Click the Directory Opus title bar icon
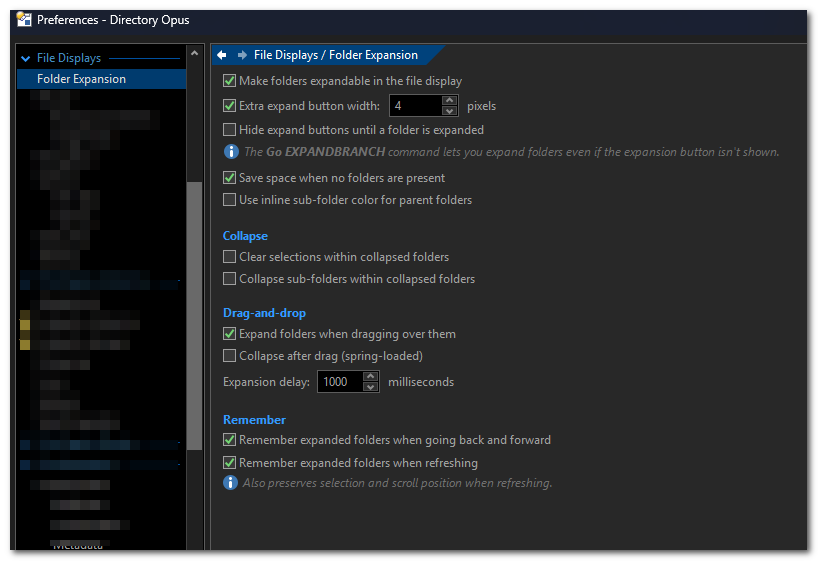Viewport: 818px width, 561px height. [24, 19]
